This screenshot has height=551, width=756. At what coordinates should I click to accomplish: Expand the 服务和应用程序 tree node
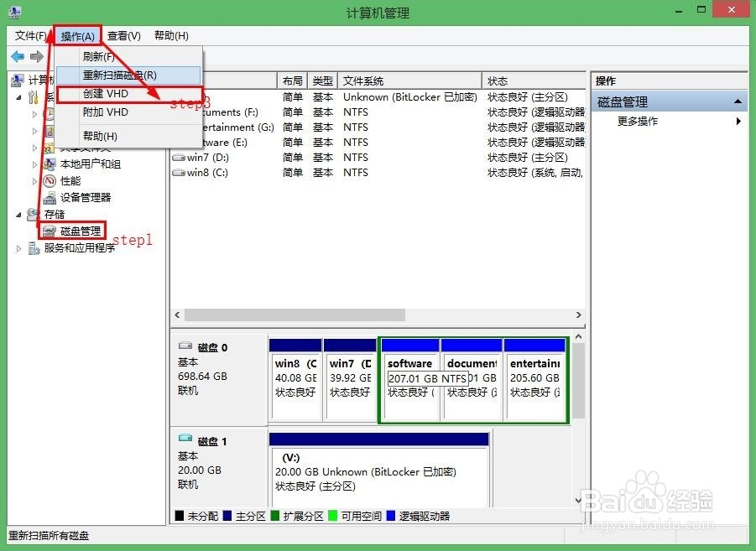[x=18, y=247]
